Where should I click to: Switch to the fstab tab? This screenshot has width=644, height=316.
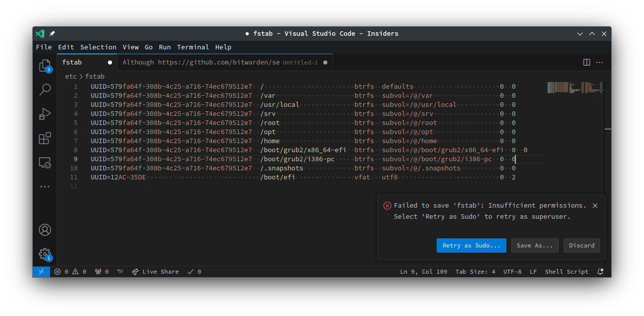click(87, 62)
